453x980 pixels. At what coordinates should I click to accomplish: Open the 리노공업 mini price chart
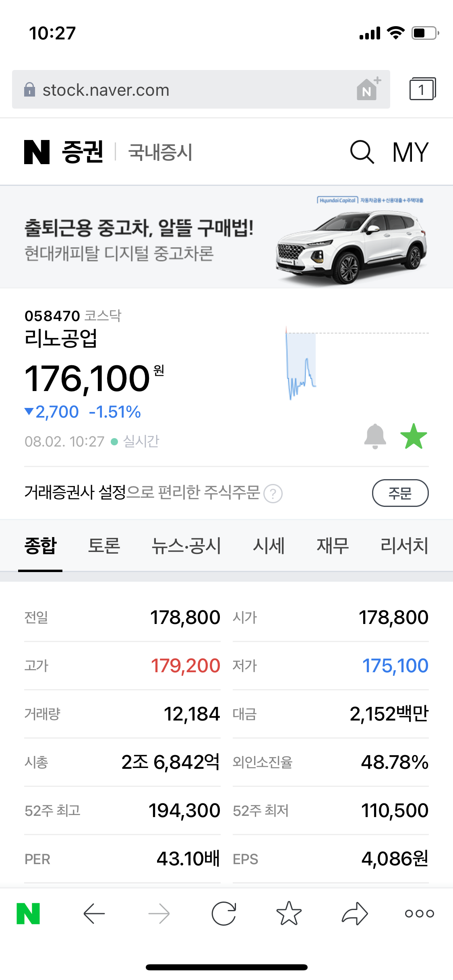356,362
